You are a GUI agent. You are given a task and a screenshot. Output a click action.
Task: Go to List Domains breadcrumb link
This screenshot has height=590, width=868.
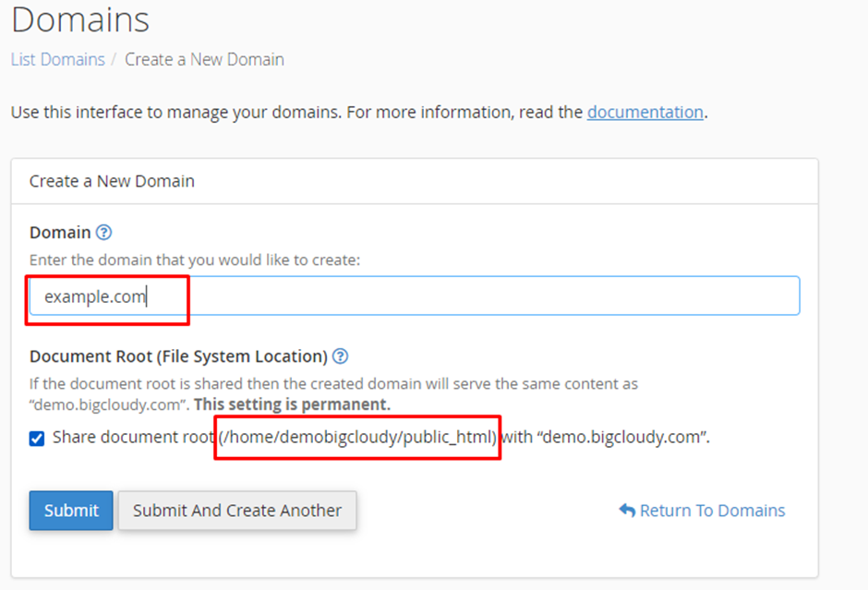[57, 60]
